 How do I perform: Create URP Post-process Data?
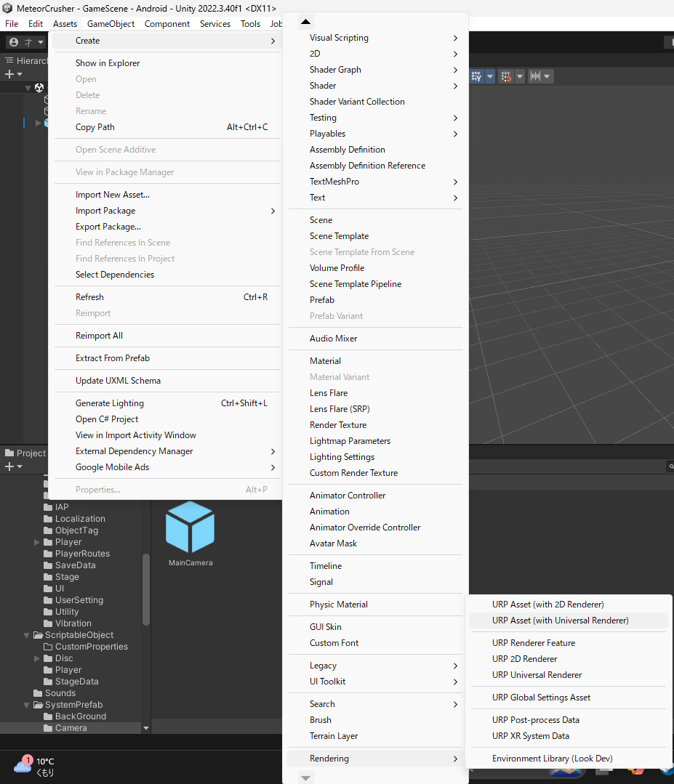569,720
